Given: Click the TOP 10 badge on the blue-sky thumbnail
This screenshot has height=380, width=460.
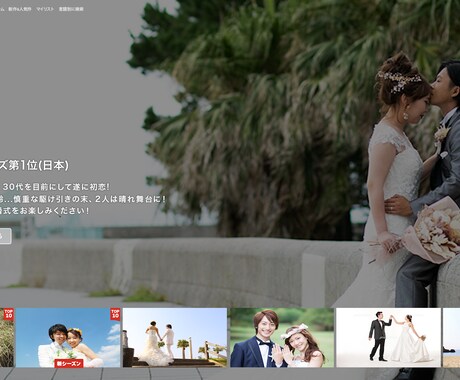Looking at the screenshot, I should (115, 314).
